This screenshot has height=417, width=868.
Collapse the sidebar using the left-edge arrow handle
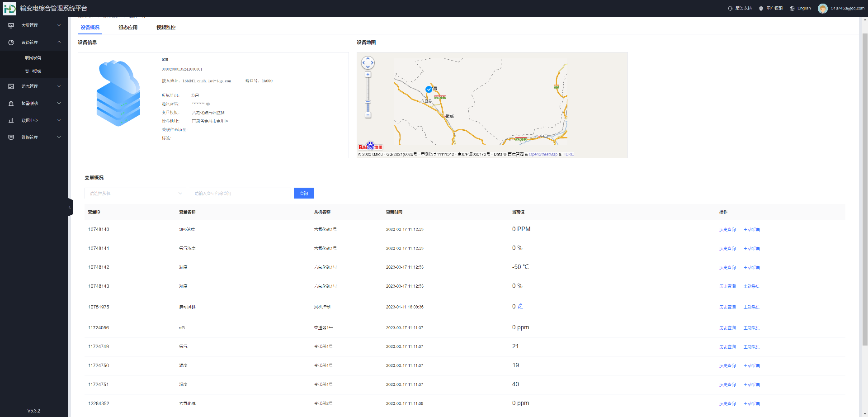(x=70, y=207)
